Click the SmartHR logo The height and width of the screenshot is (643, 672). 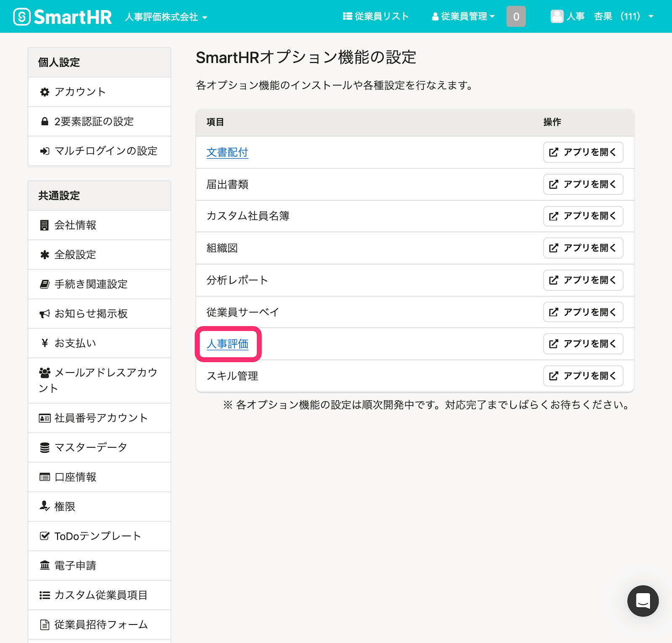[x=62, y=17]
